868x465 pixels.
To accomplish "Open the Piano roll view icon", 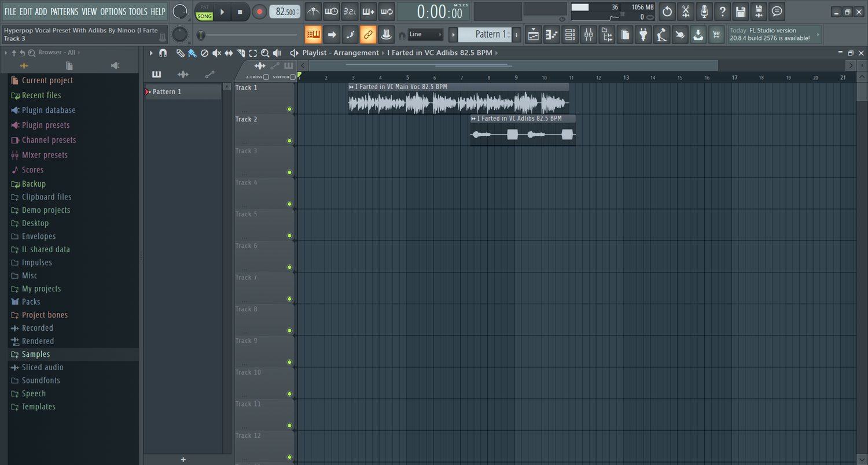I will click(551, 35).
